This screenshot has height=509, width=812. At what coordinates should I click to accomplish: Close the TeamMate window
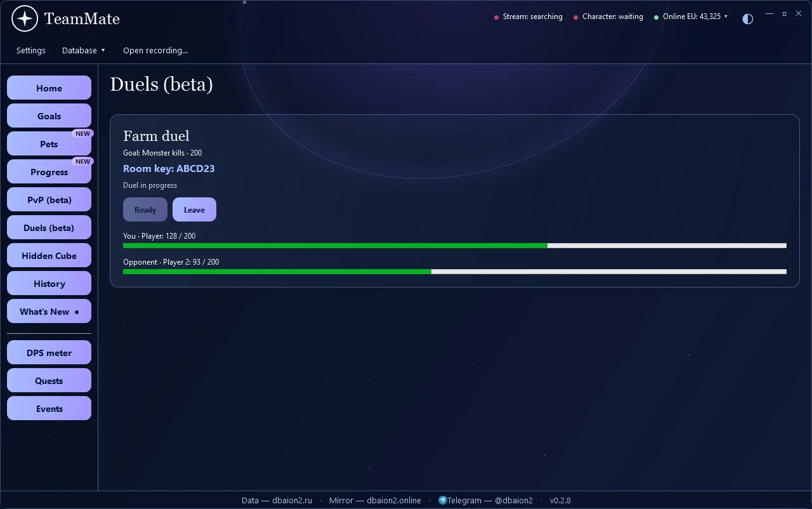click(x=799, y=13)
